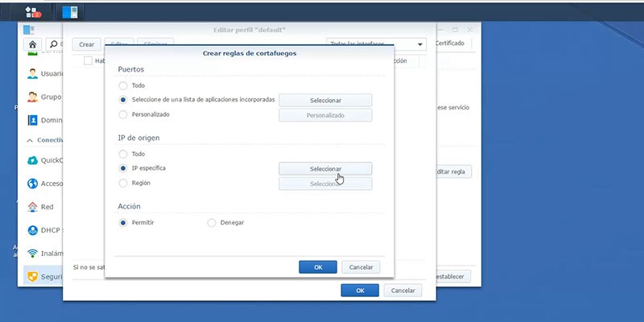Viewport: 644px width, 322px height.
Task: Open the main menu icon in taskbar
Action: 32,12
